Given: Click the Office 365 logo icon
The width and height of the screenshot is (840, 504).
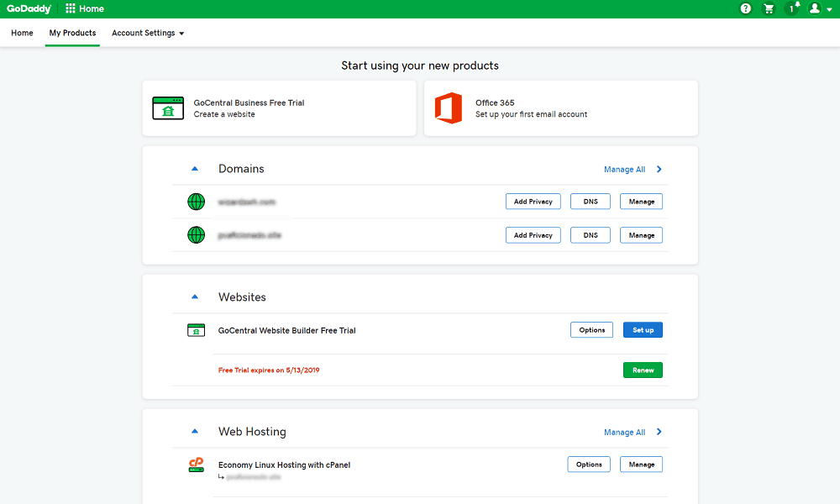Looking at the screenshot, I should [449, 108].
